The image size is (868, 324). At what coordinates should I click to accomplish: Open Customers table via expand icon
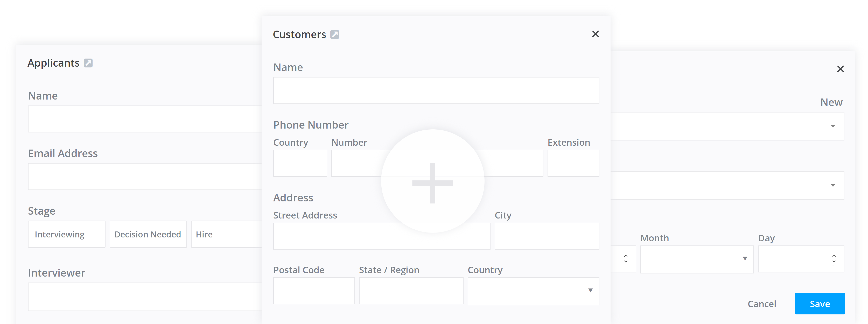click(334, 34)
